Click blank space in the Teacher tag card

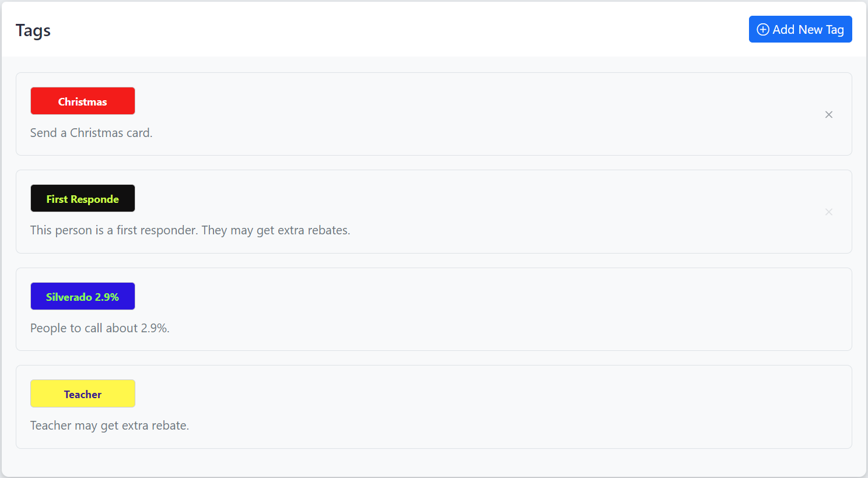467,407
